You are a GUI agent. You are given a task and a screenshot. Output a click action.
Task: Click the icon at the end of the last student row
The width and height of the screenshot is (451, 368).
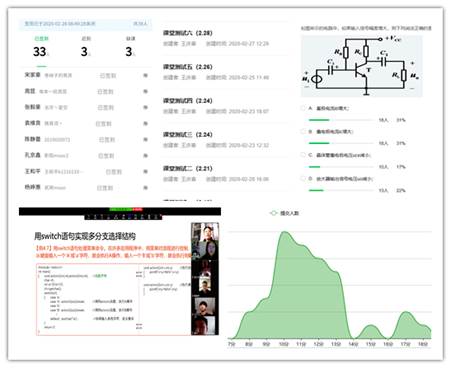145,188
